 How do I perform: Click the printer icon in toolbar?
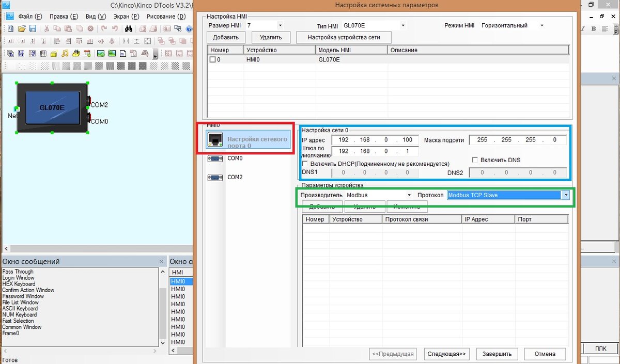coord(153,28)
